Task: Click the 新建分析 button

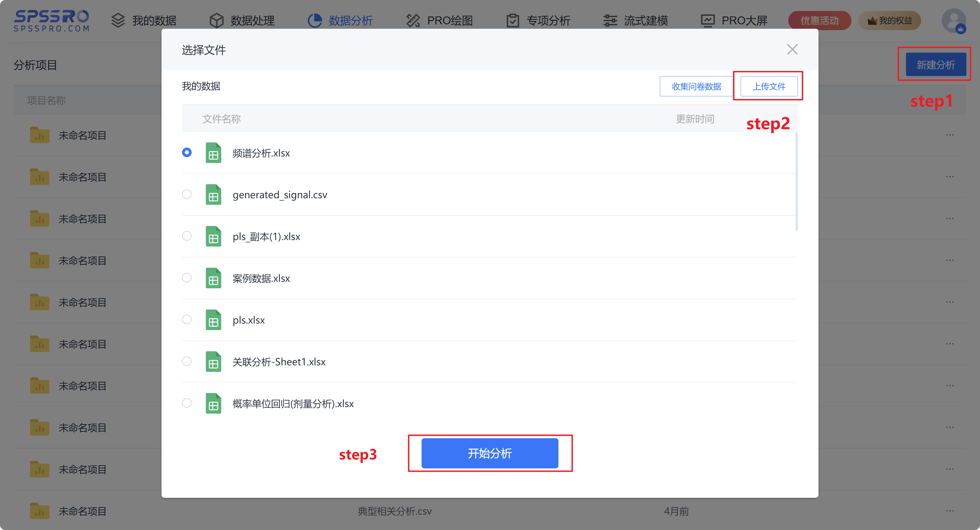Action: pos(936,65)
